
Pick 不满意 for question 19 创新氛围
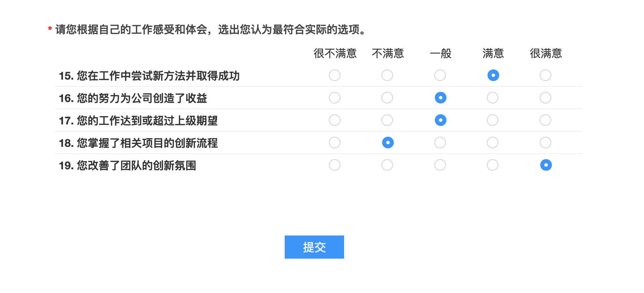(x=387, y=165)
